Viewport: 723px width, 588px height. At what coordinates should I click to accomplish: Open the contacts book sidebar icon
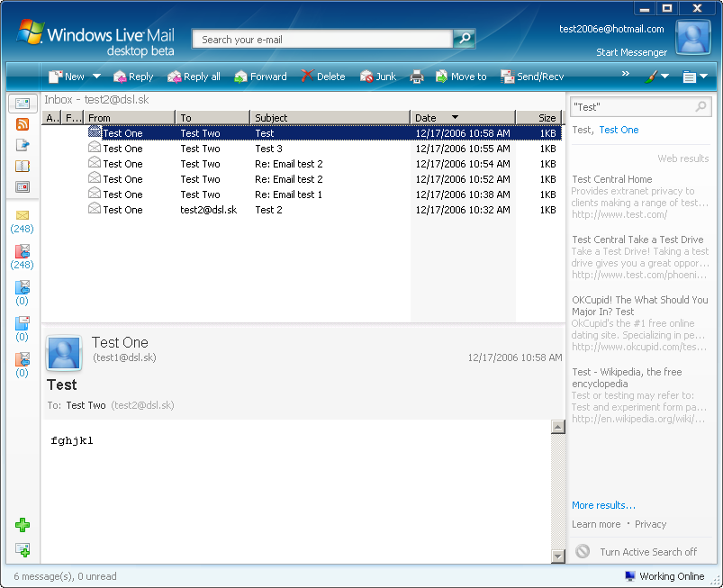tap(23, 166)
